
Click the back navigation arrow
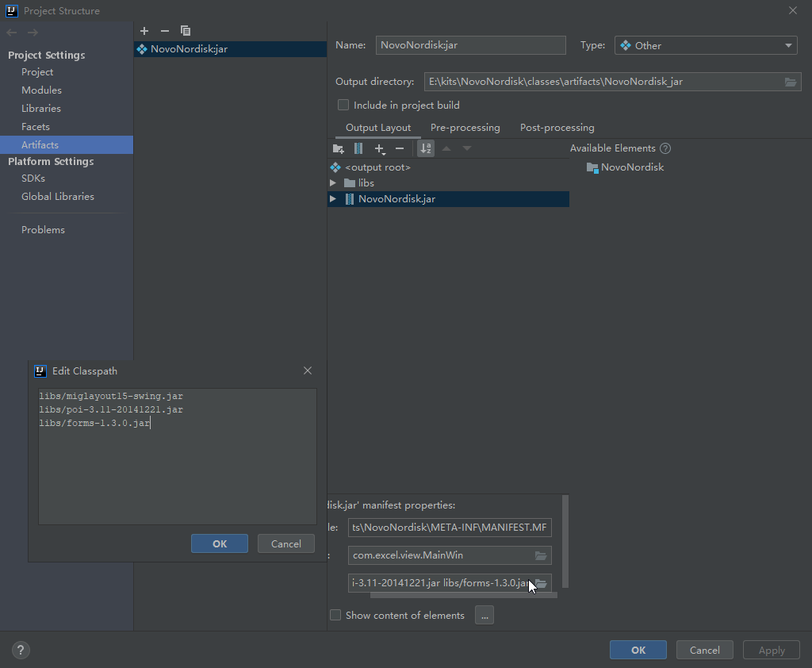pos(12,32)
